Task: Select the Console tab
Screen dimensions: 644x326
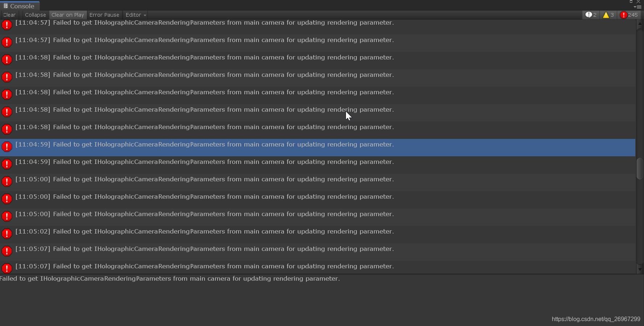Action: tap(19, 6)
